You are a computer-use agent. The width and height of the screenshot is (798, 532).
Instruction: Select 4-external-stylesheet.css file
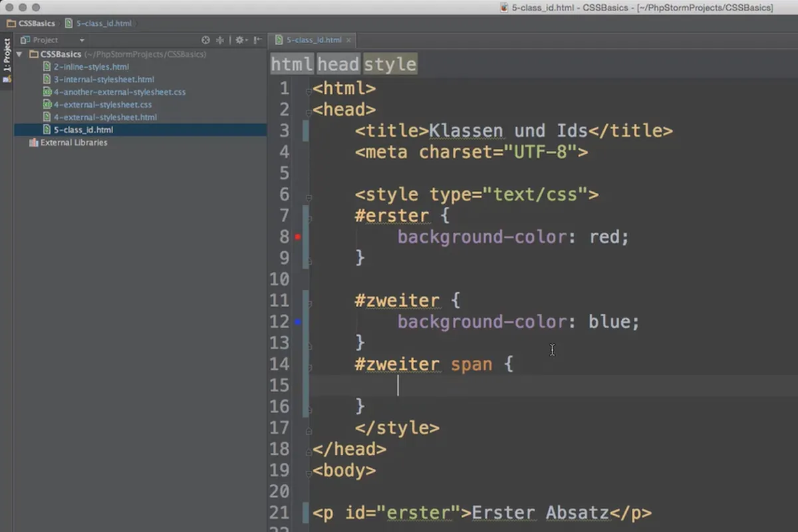tap(102, 104)
